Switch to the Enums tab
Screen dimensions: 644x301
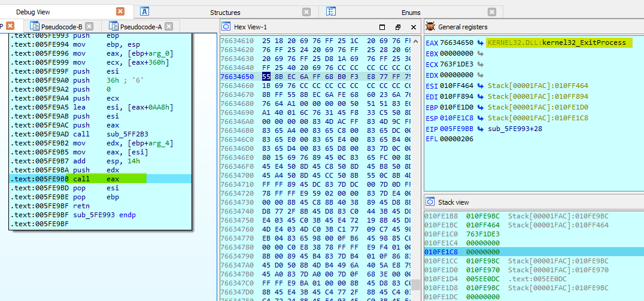tap(412, 13)
